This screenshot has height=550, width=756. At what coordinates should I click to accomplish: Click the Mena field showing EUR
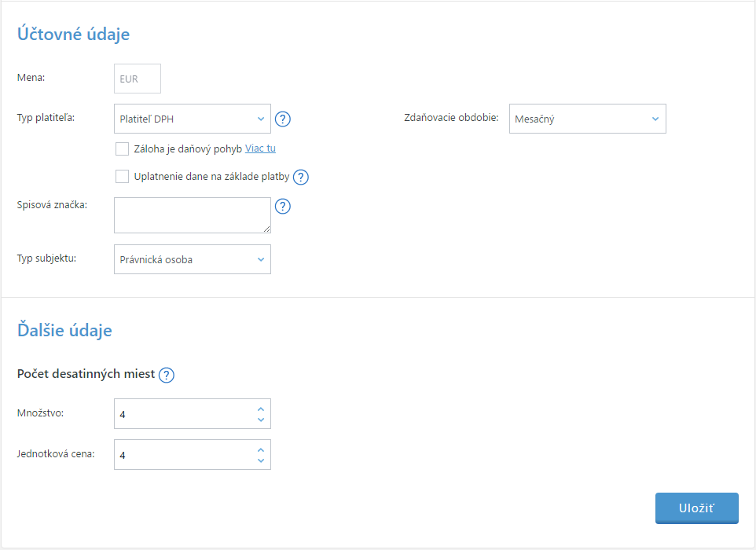point(138,79)
